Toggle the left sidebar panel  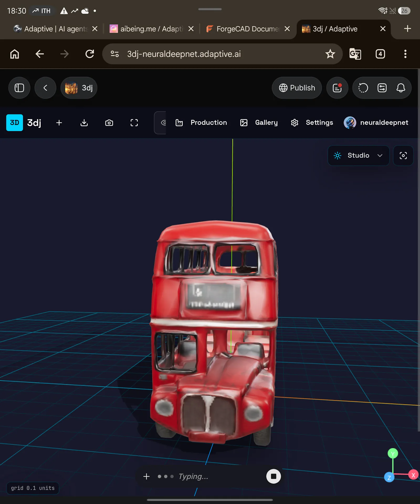(19, 88)
